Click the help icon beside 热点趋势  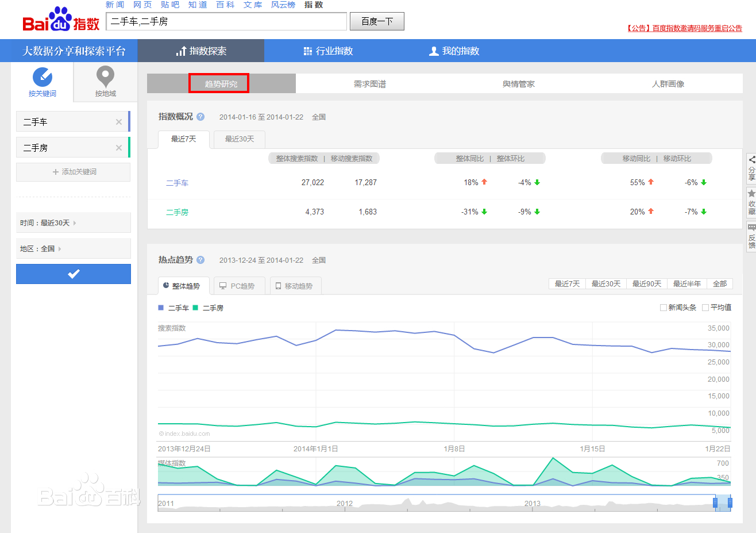pos(200,260)
